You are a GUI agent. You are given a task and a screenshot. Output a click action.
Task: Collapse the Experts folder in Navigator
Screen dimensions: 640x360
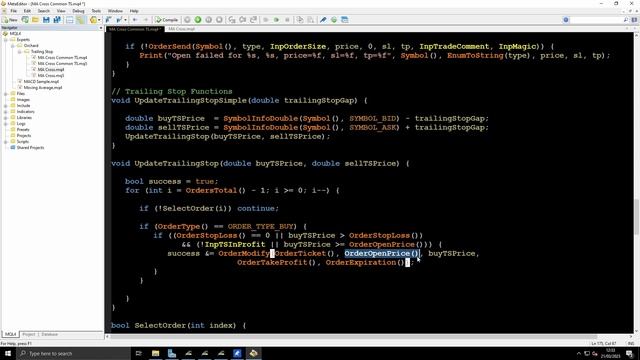(6, 40)
